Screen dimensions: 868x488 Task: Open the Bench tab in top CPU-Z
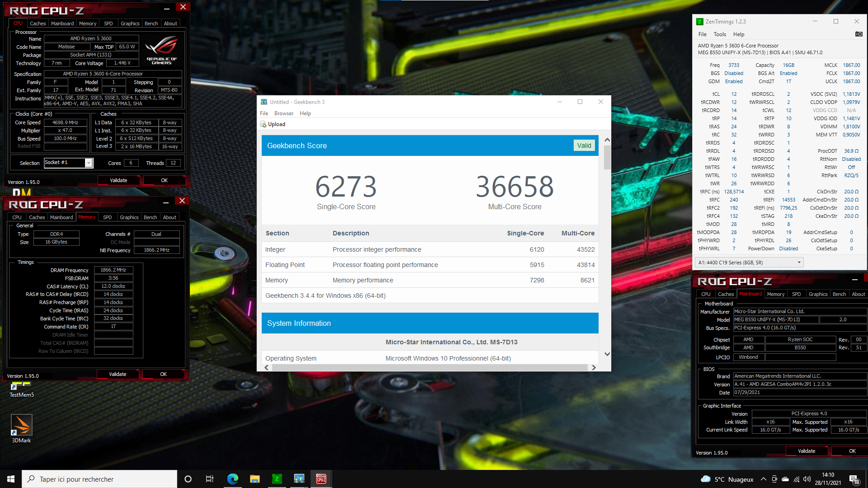pyautogui.click(x=151, y=23)
